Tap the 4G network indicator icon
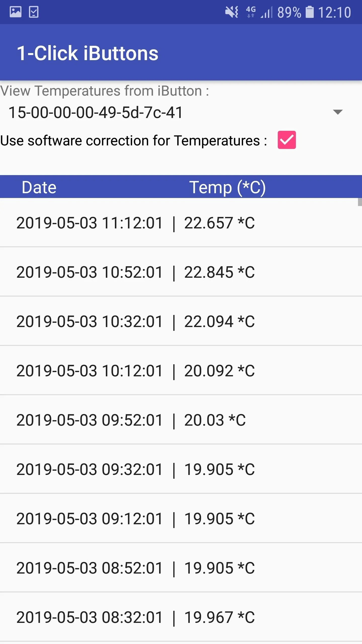 click(x=251, y=12)
